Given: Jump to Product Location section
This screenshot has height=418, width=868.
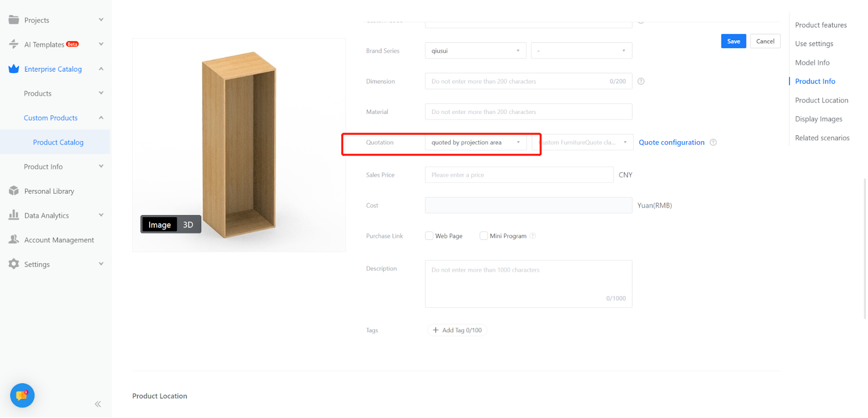Looking at the screenshot, I should (x=821, y=100).
